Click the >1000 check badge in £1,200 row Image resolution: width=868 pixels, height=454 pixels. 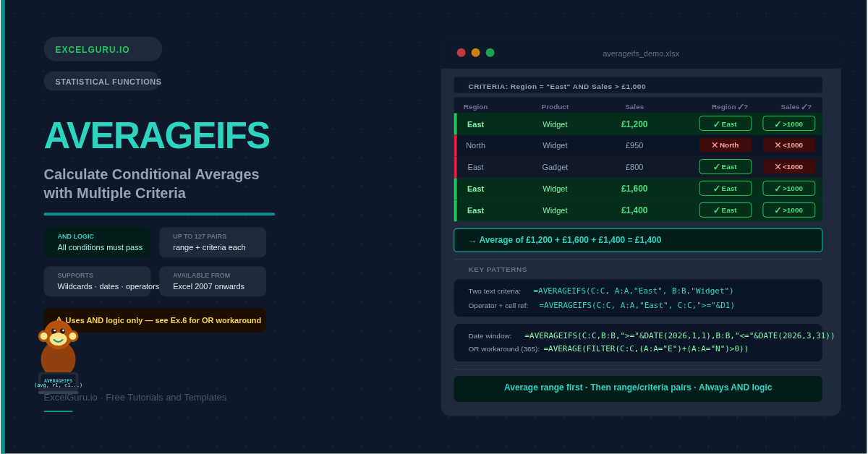pyautogui.click(x=788, y=124)
